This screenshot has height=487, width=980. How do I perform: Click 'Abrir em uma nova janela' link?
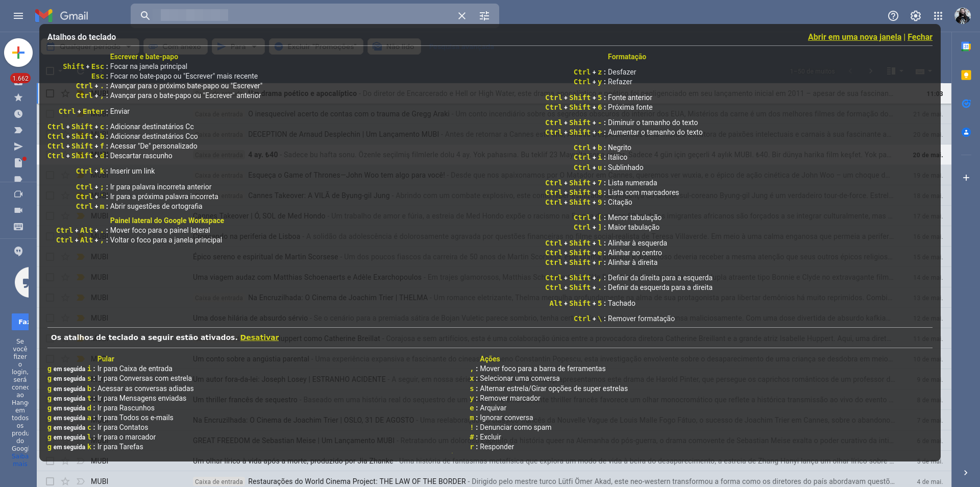[x=854, y=37]
